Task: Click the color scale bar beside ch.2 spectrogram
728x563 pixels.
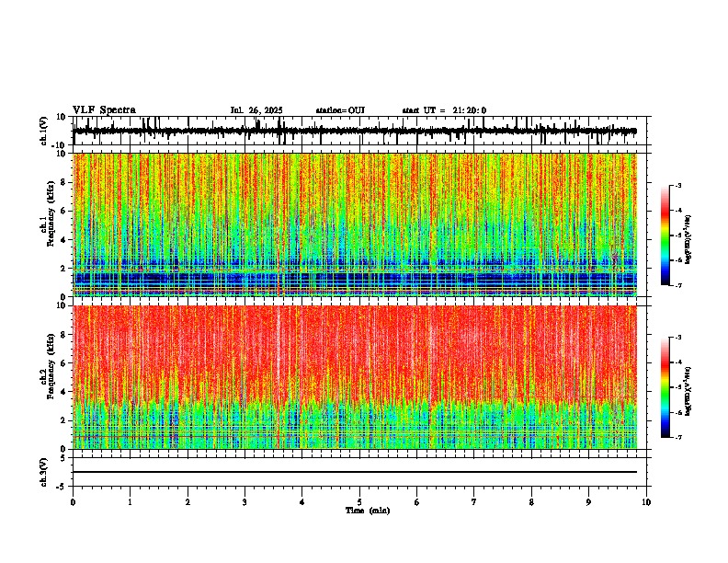Action: pyautogui.click(x=665, y=387)
